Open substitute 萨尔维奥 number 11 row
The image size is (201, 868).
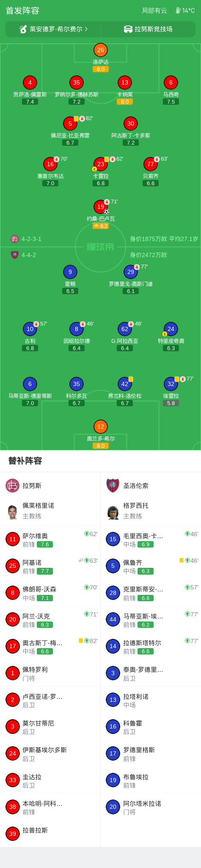(x=50, y=539)
